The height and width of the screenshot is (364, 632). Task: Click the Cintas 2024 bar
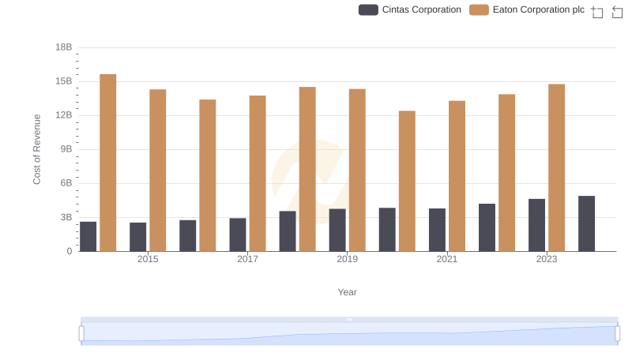coord(586,223)
